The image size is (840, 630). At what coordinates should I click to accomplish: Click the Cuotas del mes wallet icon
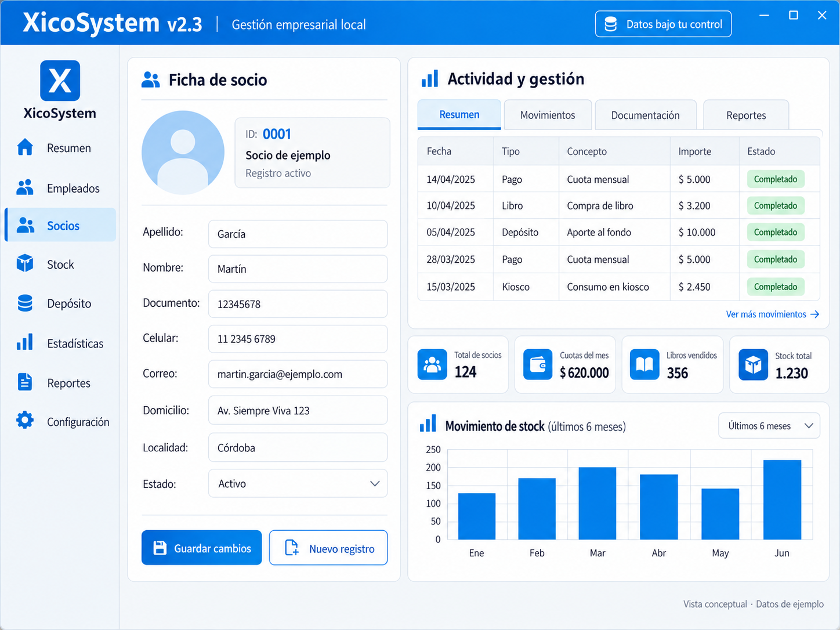click(538, 364)
